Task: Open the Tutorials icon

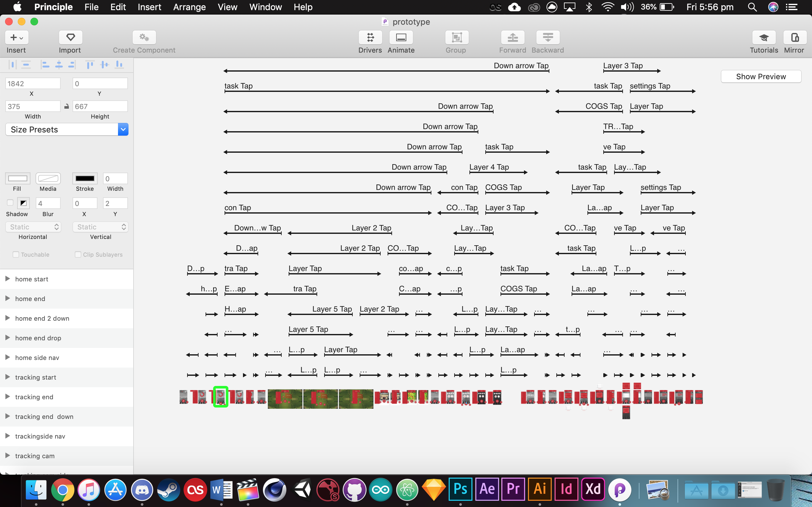Action: [x=764, y=38]
